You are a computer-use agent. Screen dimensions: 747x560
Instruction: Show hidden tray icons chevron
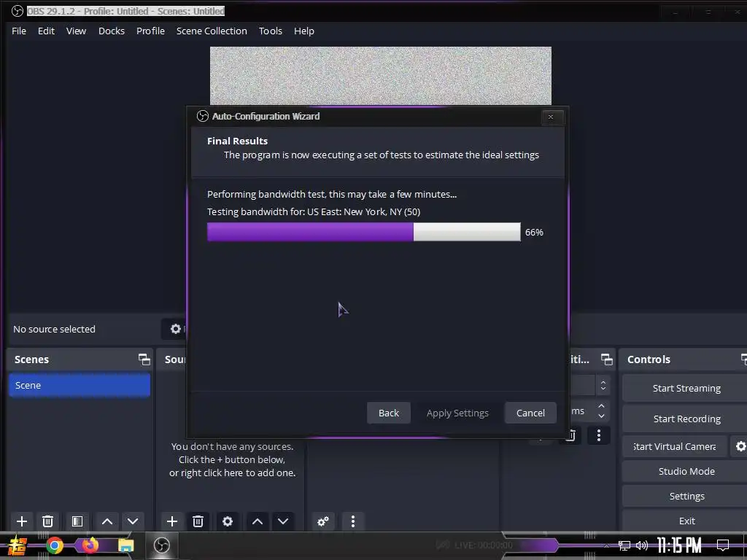click(606, 545)
